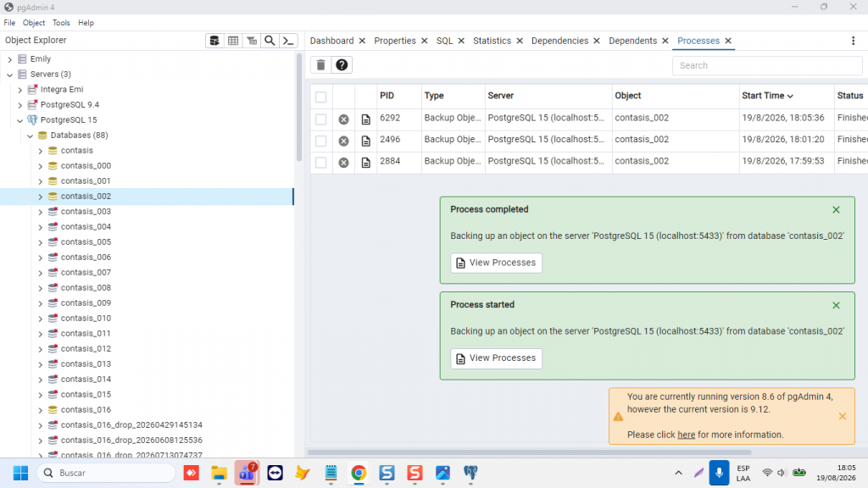Switch to the Dashboard tab
This screenshot has width=868, height=488.
(x=331, y=41)
